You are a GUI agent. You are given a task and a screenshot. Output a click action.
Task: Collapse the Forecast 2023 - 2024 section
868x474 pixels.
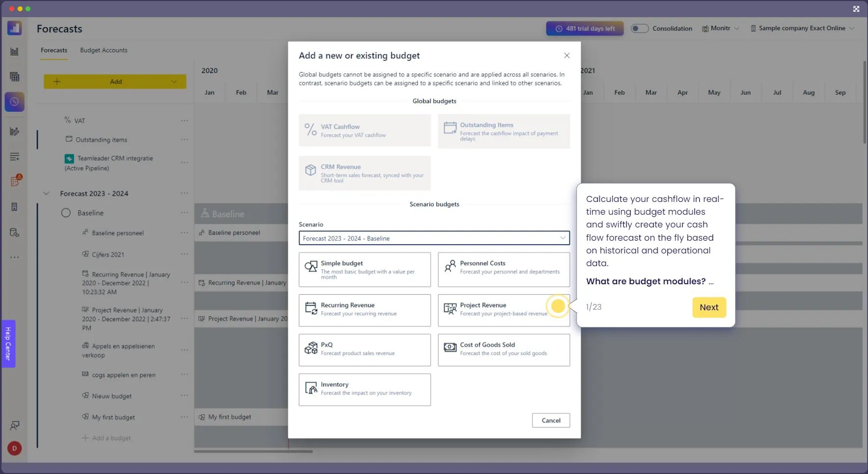coord(46,193)
